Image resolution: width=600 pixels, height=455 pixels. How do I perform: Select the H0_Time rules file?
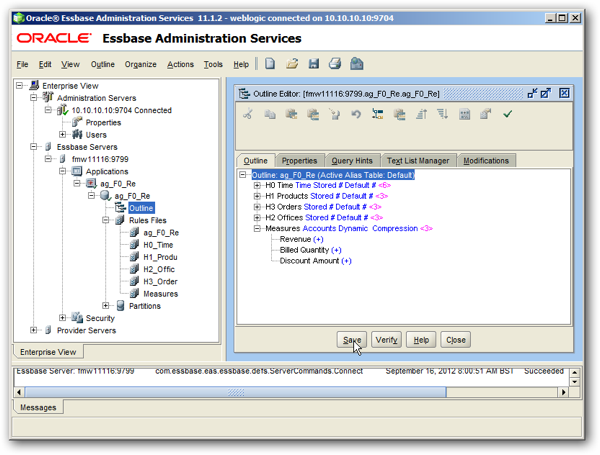tap(158, 245)
